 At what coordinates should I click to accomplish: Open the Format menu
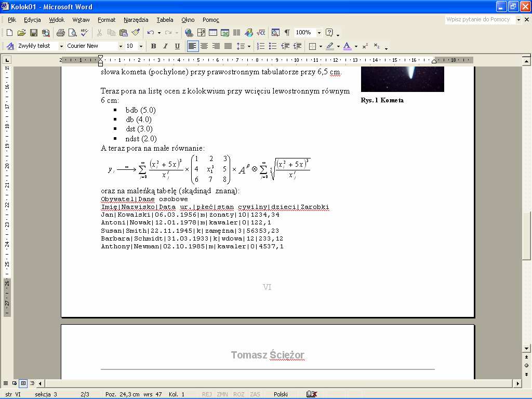pyautogui.click(x=107, y=20)
